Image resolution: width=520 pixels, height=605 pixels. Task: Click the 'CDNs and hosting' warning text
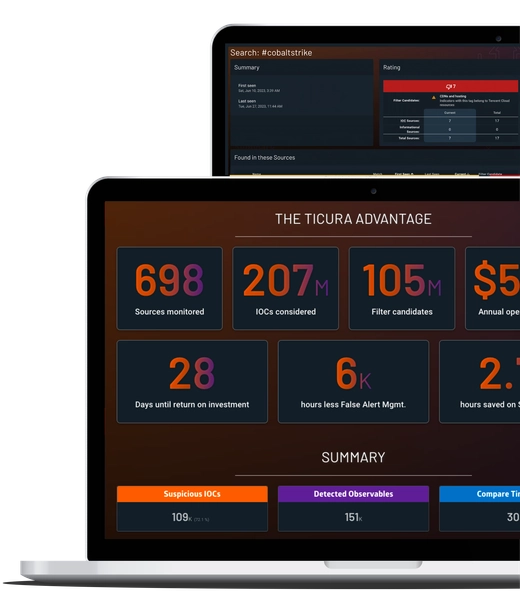pos(453,96)
